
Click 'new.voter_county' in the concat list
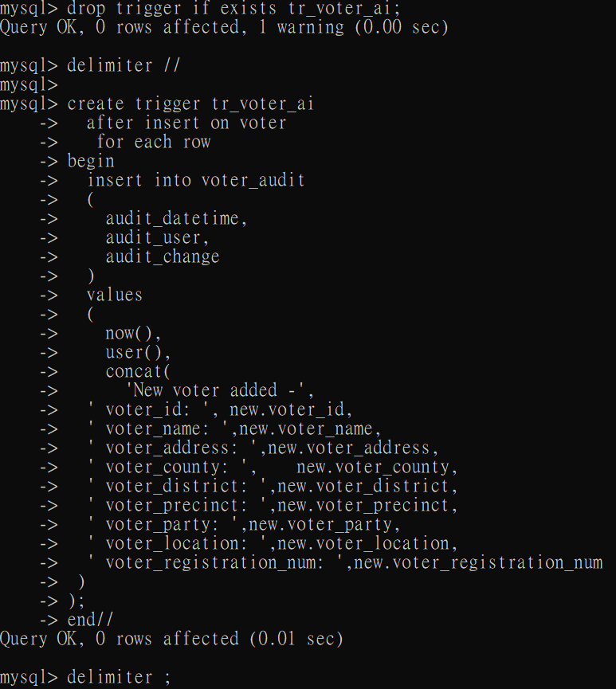tap(373, 468)
